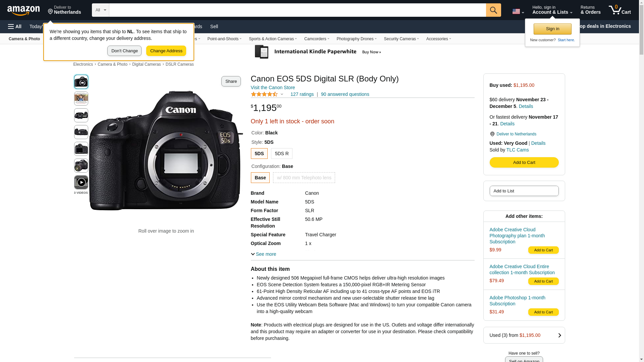Select the 5DS style option
The width and height of the screenshot is (644, 362).
click(259, 154)
